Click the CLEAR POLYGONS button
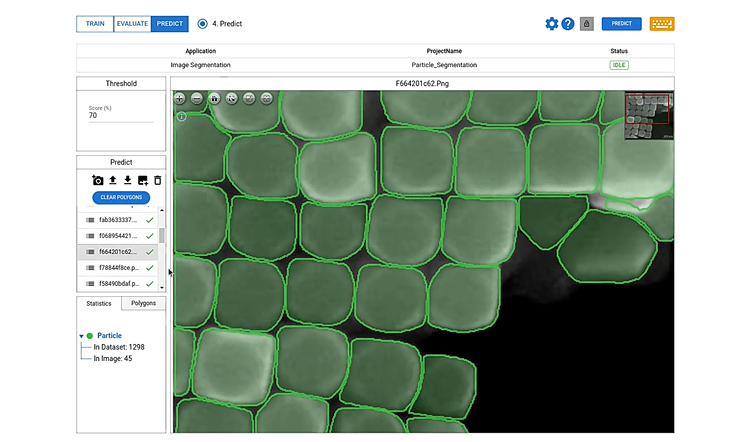The height and width of the screenshot is (442, 743). coord(121,197)
